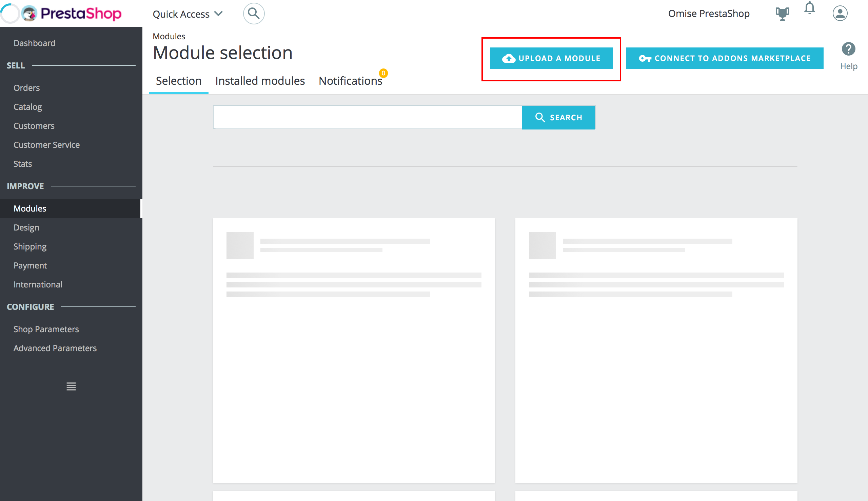Click inside the module search field
868x501 pixels.
click(367, 117)
